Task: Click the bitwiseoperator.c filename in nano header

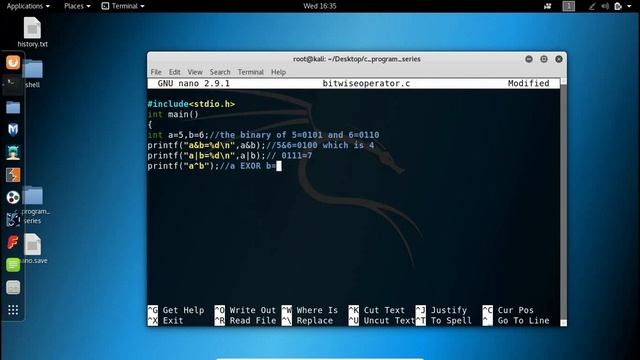Action: 366,84
